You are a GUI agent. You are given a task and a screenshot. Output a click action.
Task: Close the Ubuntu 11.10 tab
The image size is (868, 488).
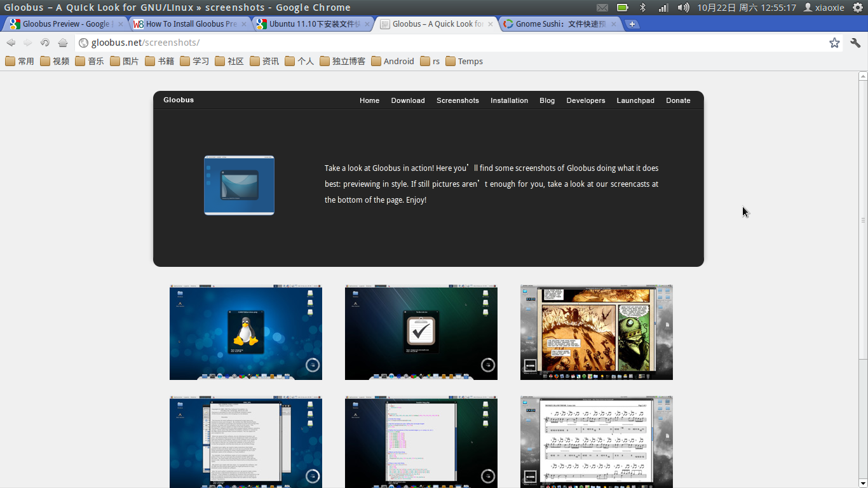pyautogui.click(x=367, y=24)
